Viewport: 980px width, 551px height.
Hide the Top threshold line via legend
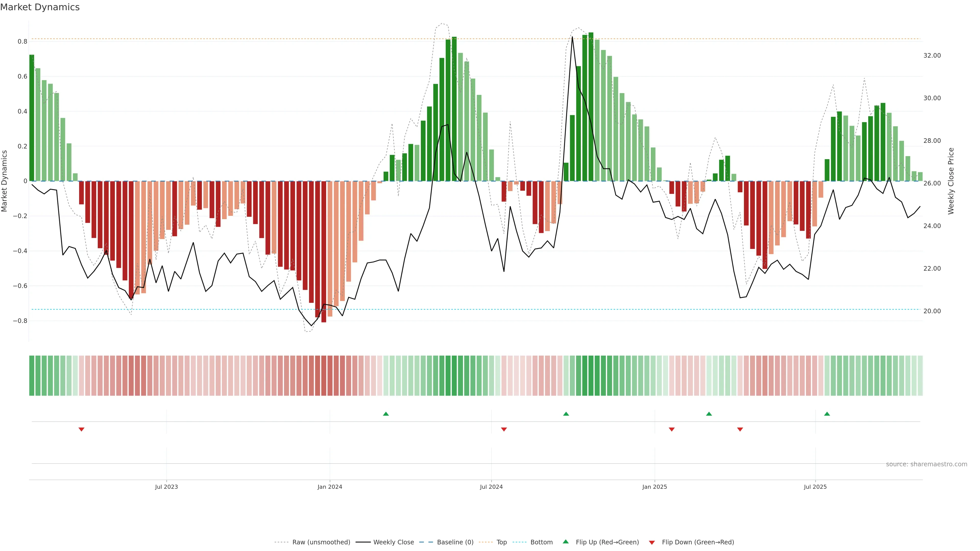[x=501, y=542]
